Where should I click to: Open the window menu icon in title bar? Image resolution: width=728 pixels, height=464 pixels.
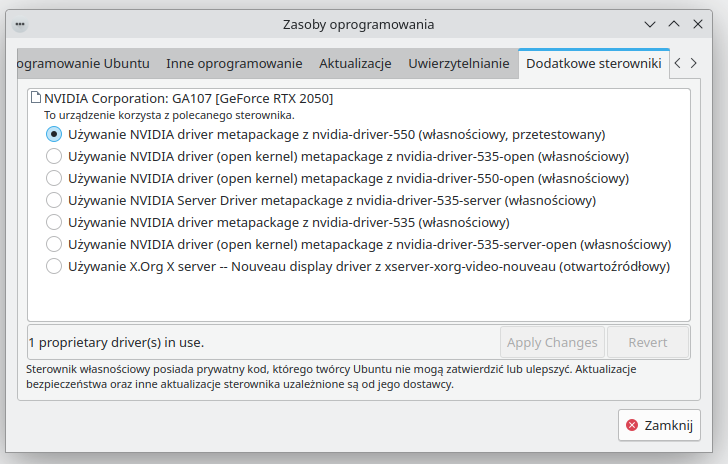tap(20, 24)
